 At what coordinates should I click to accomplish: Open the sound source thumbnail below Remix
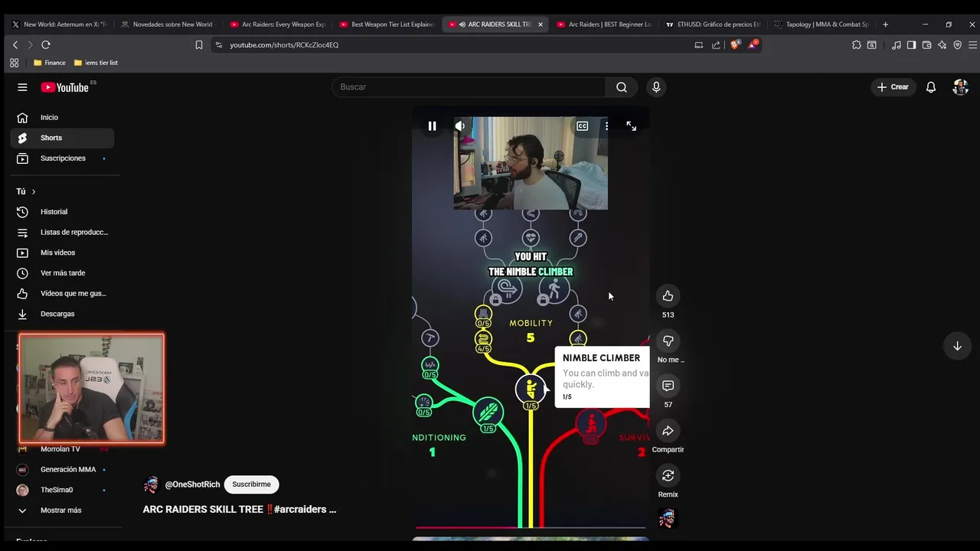point(668,519)
